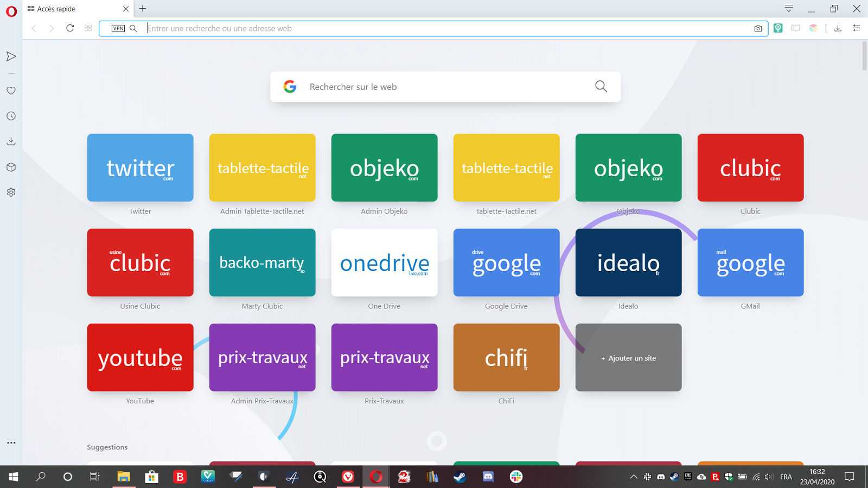Screen dimensions: 868x488
Task: Open a new tab with plus button
Action: pyautogui.click(x=143, y=9)
